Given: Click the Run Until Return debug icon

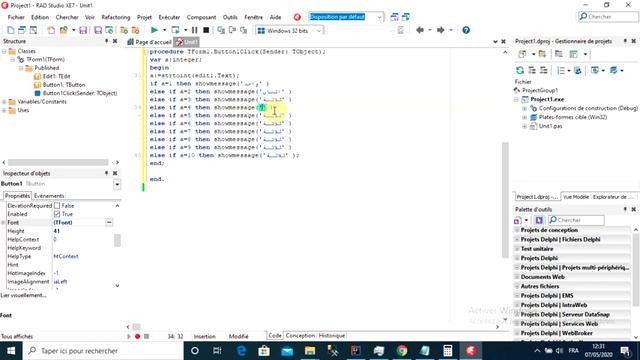Looking at the screenshot, I should [x=244, y=30].
